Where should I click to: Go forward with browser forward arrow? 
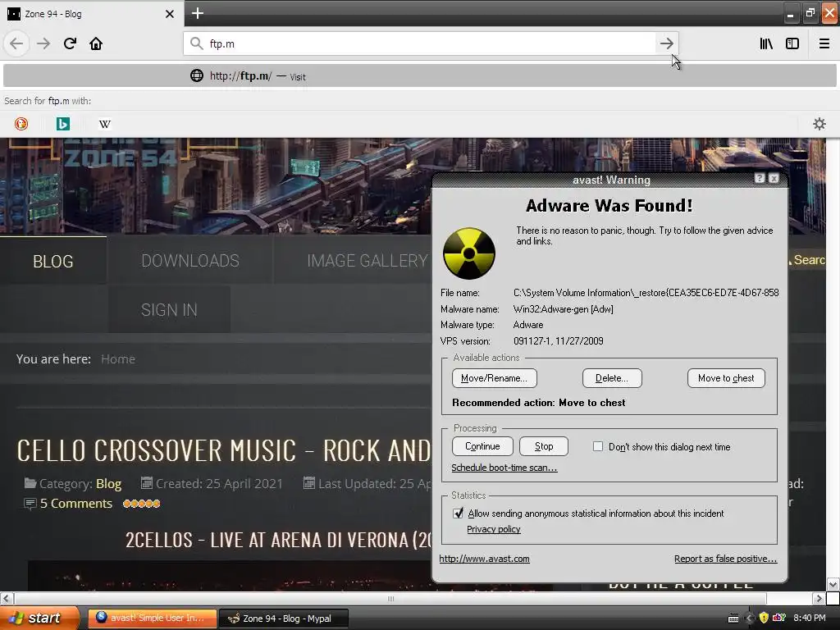[x=43, y=43]
